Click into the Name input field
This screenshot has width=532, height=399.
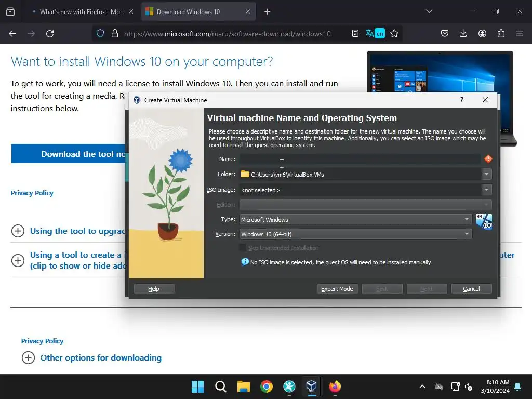point(361,159)
